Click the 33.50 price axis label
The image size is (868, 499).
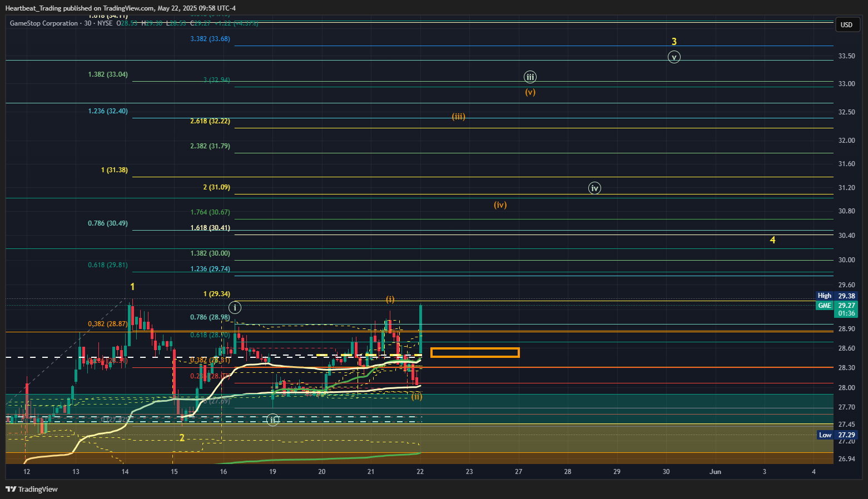846,57
